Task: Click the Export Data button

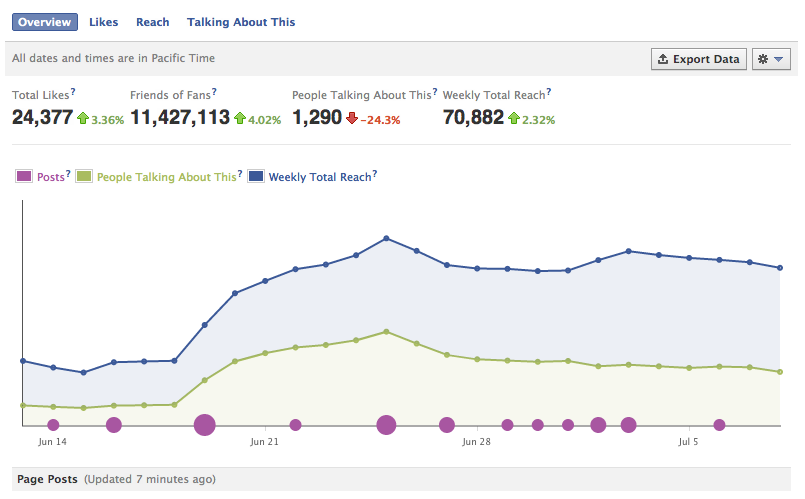Action: pos(698,59)
